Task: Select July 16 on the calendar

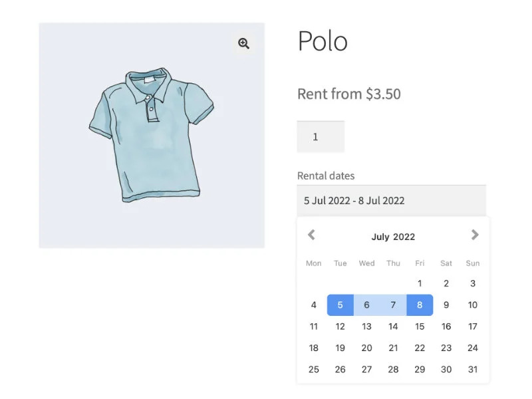Action: pos(446,327)
